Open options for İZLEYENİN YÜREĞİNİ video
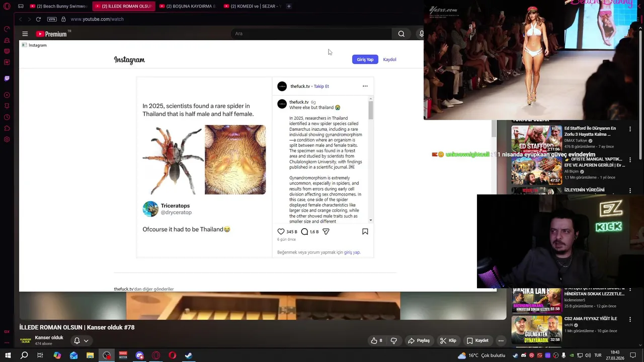644x362 pixels. click(x=630, y=191)
